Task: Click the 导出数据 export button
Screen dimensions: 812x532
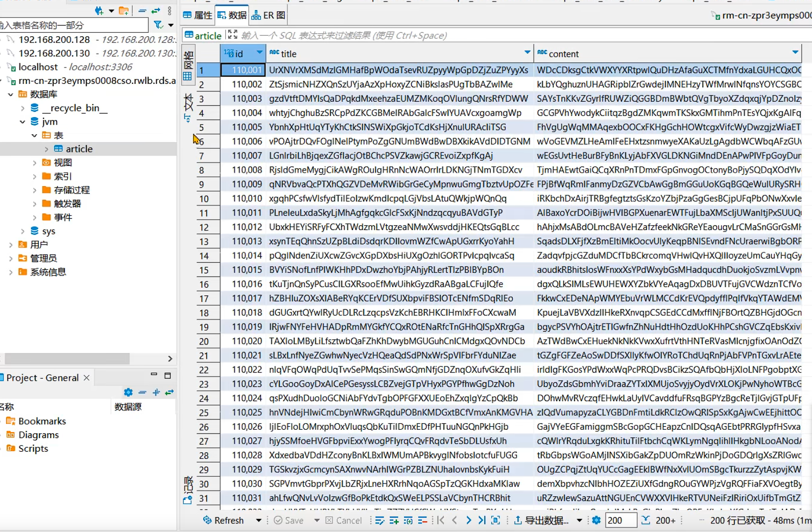Action: tap(541, 520)
